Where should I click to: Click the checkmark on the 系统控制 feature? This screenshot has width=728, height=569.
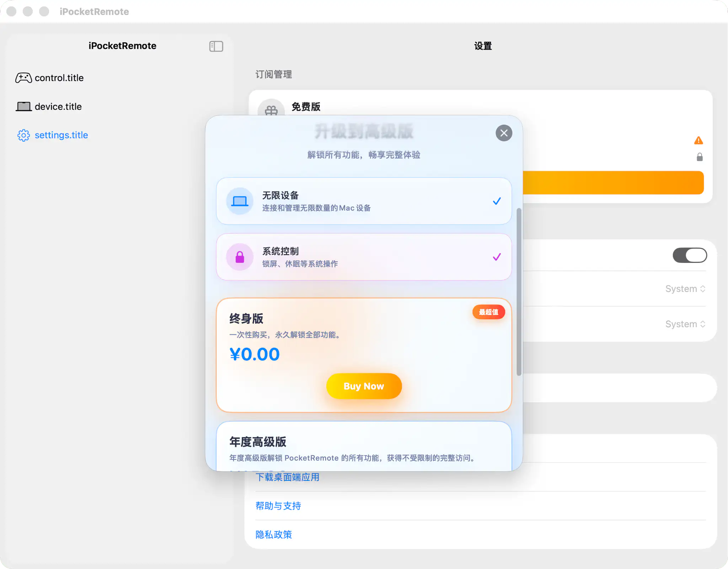497,257
